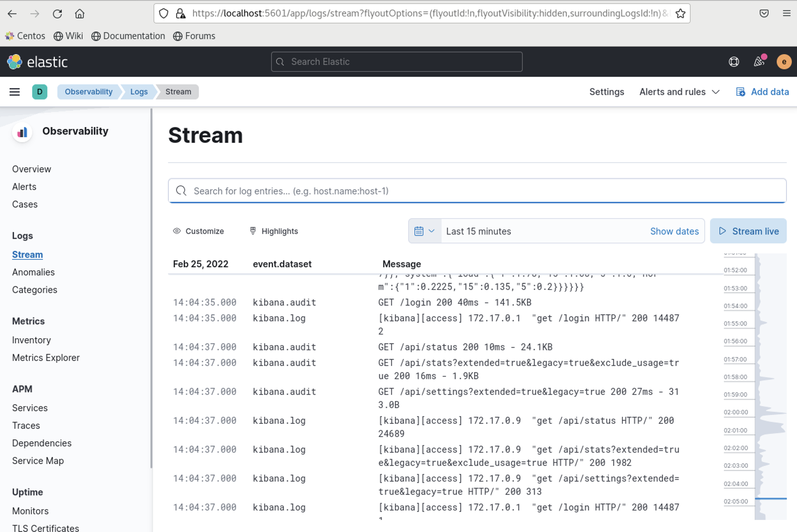Start Stream live playback
Screen dimensions: 797x532
pyautogui.click(x=748, y=231)
